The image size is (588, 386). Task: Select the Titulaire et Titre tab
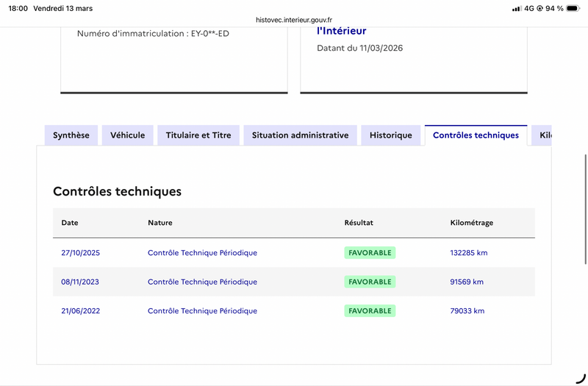pos(198,135)
